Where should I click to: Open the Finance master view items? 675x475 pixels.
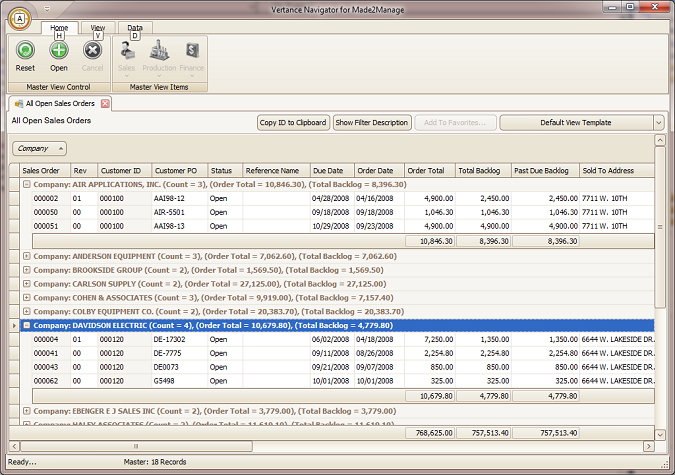coord(192,58)
